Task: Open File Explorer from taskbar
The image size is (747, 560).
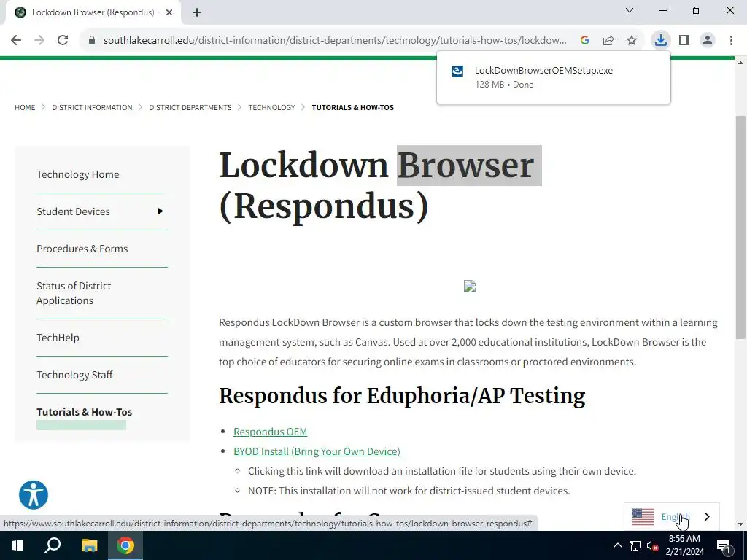Action: click(89, 545)
